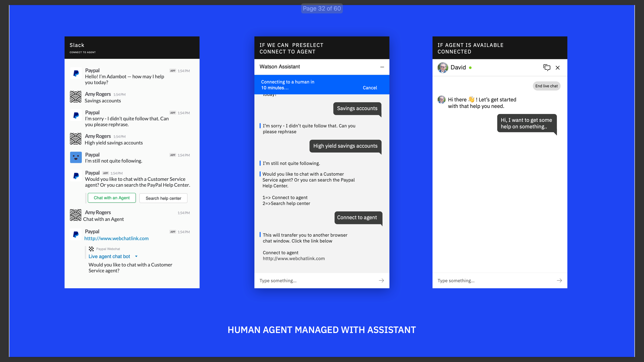Click the text 'http://www.webchatlink.com' in Watson chat
644x362 pixels.
tap(294, 259)
